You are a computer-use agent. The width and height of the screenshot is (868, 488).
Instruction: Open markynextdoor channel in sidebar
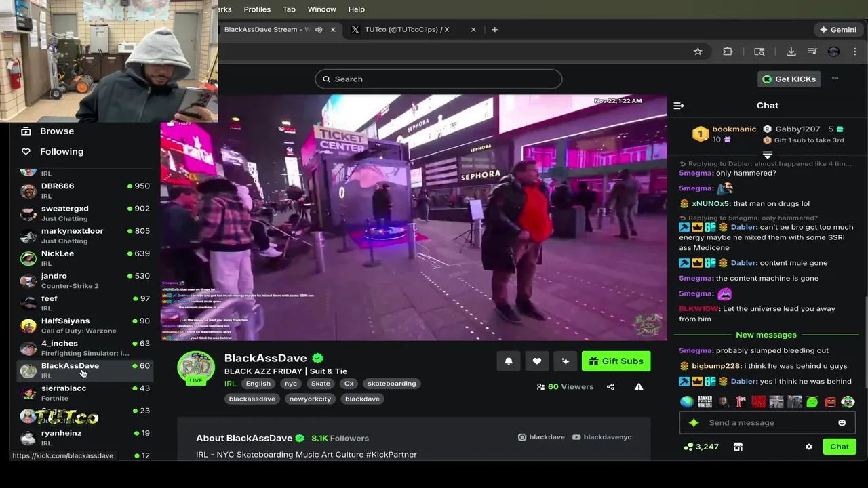pos(85,235)
